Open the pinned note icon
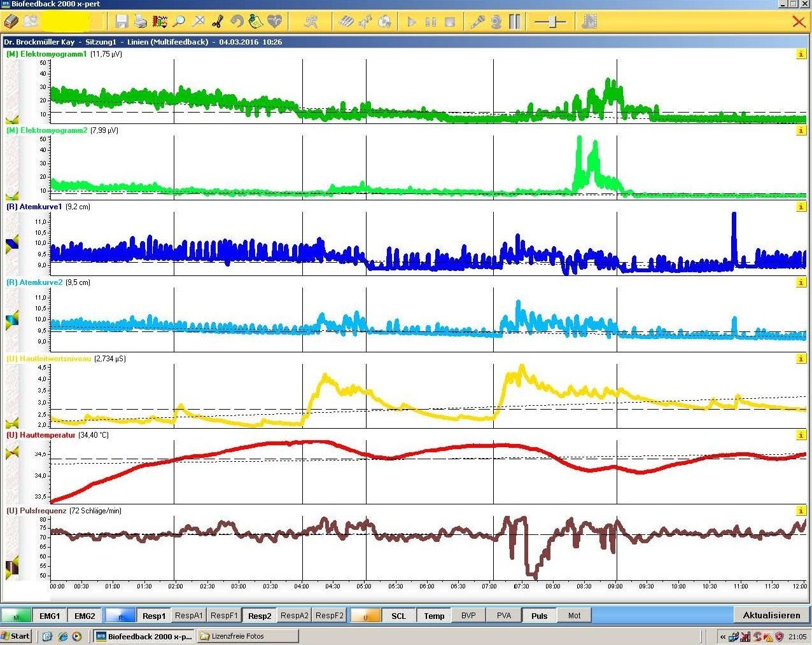Screen dimensions: 812x645 256,22
